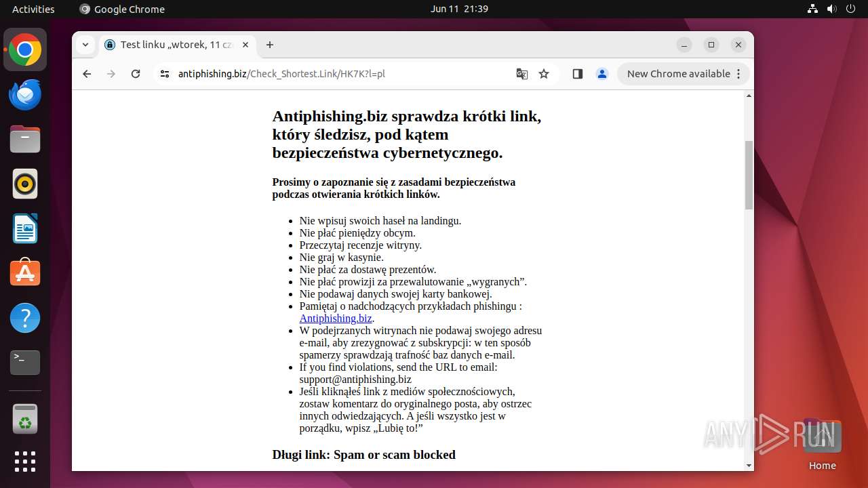Expand the tab search dropdown

[x=85, y=45]
